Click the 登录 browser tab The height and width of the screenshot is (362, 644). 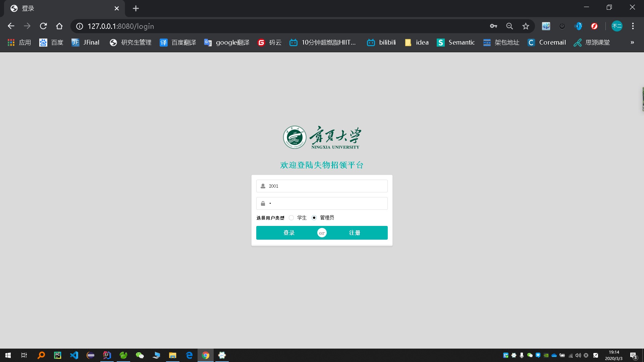[x=60, y=8]
